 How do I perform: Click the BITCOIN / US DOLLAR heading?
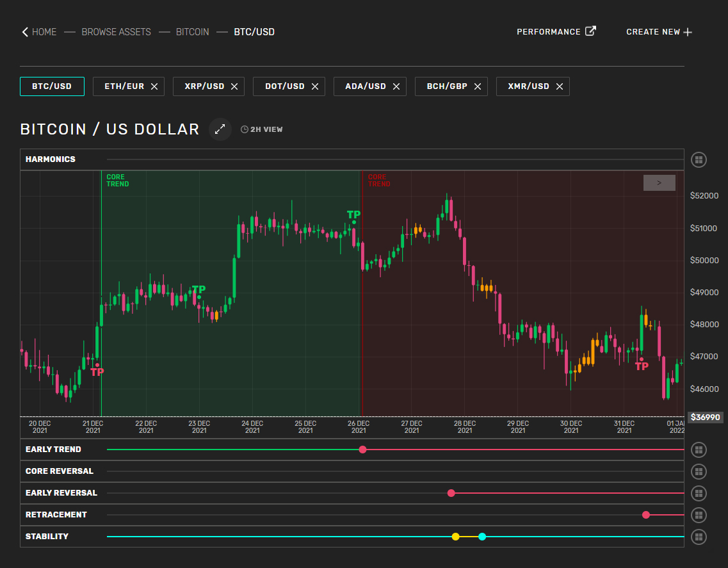(x=109, y=129)
